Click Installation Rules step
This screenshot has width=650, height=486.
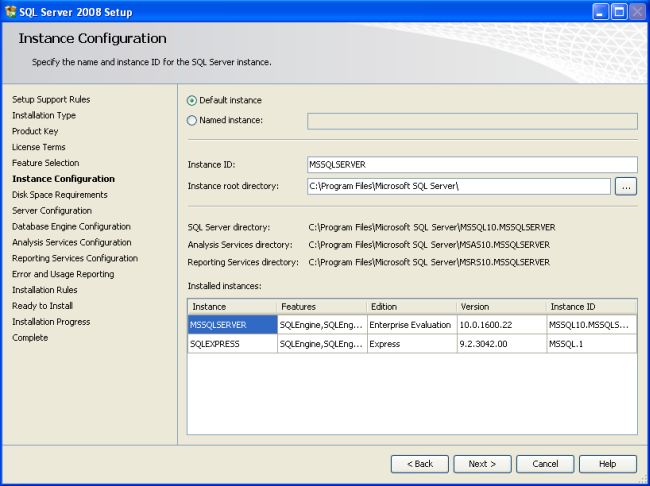45,290
